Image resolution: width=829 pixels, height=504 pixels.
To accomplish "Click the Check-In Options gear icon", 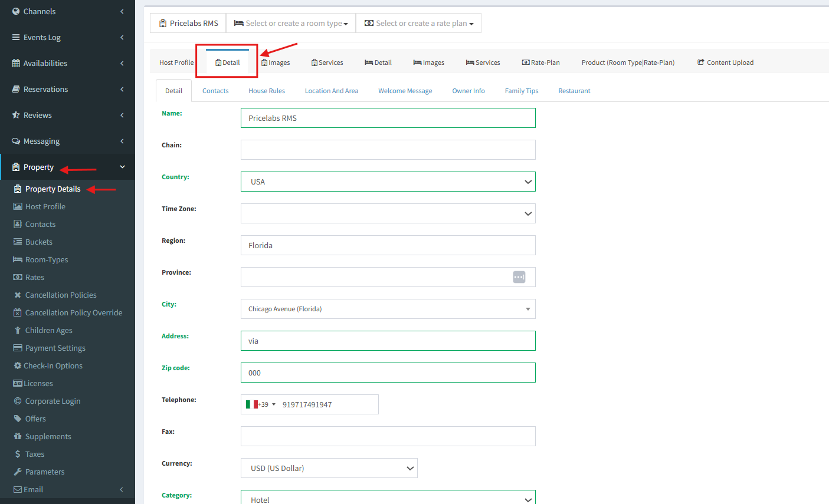I will coord(18,365).
